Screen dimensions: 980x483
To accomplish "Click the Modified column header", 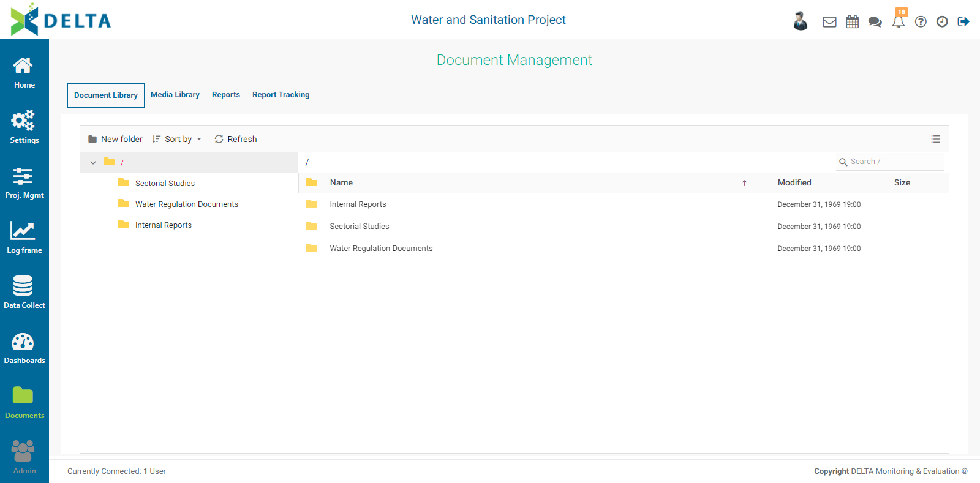I will 794,183.
